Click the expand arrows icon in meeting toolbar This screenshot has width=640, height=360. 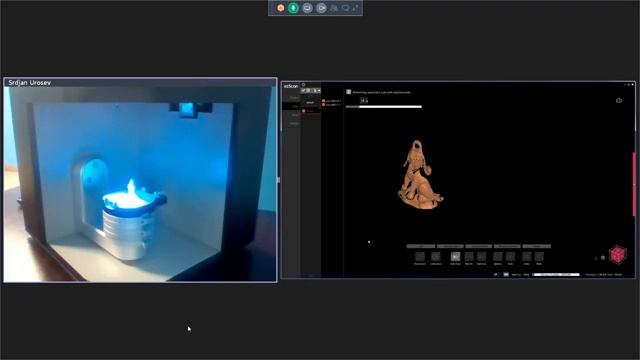(x=356, y=8)
